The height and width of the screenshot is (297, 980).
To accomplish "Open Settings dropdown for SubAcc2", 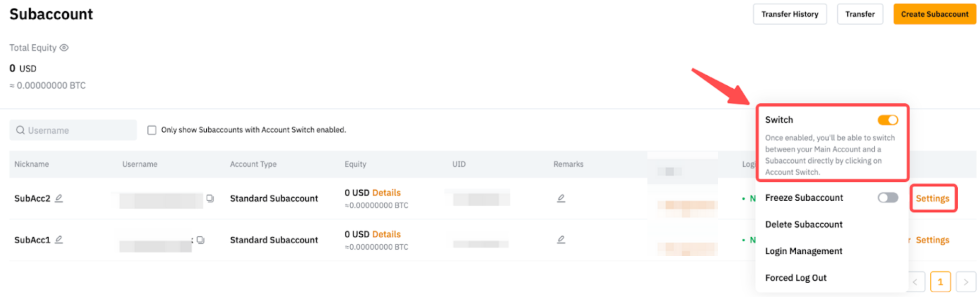I will pyautogui.click(x=932, y=198).
